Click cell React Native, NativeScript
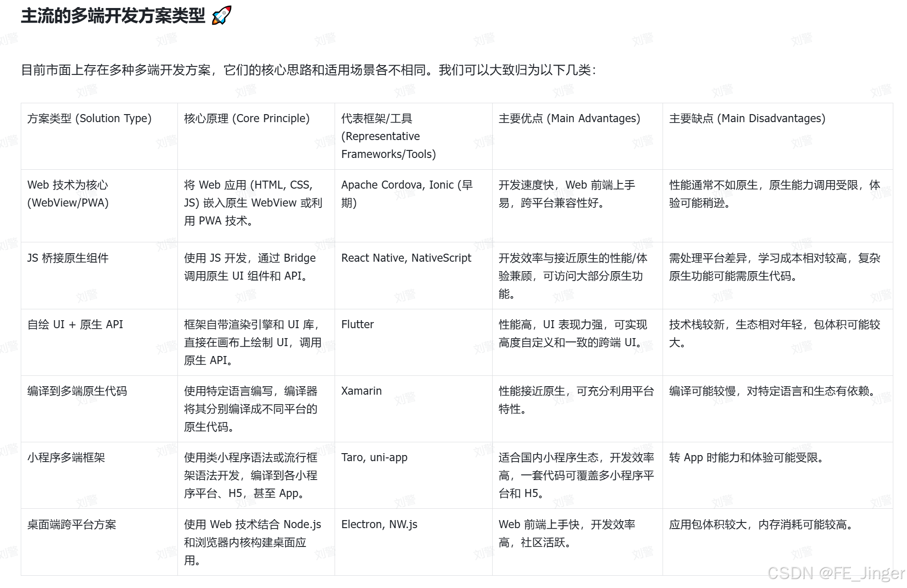The height and width of the screenshot is (588, 907). (413, 276)
